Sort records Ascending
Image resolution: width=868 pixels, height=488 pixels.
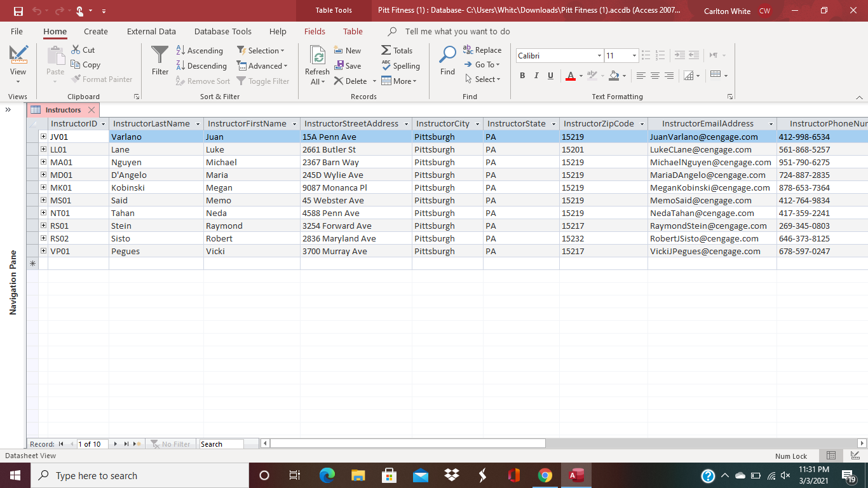(200, 50)
